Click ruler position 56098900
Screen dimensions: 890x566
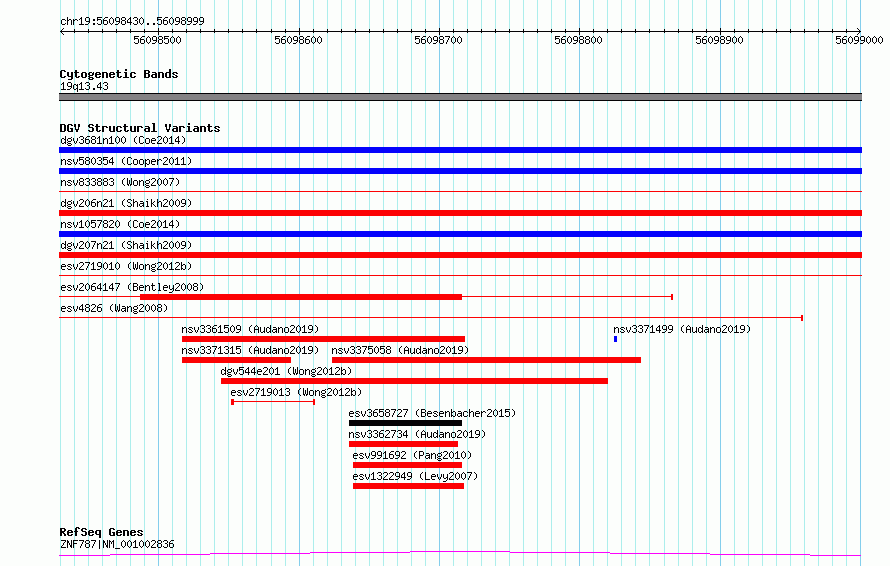[719, 40]
